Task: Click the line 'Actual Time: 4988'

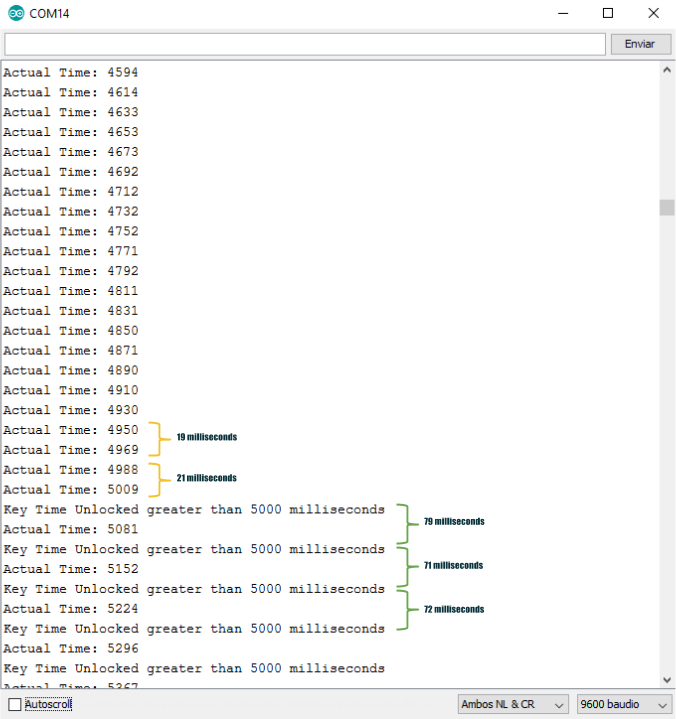Action: pos(71,470)
